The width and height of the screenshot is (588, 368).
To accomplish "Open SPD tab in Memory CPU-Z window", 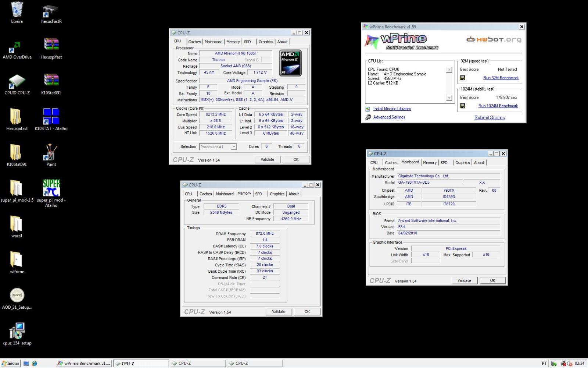I will coord(259,194).
